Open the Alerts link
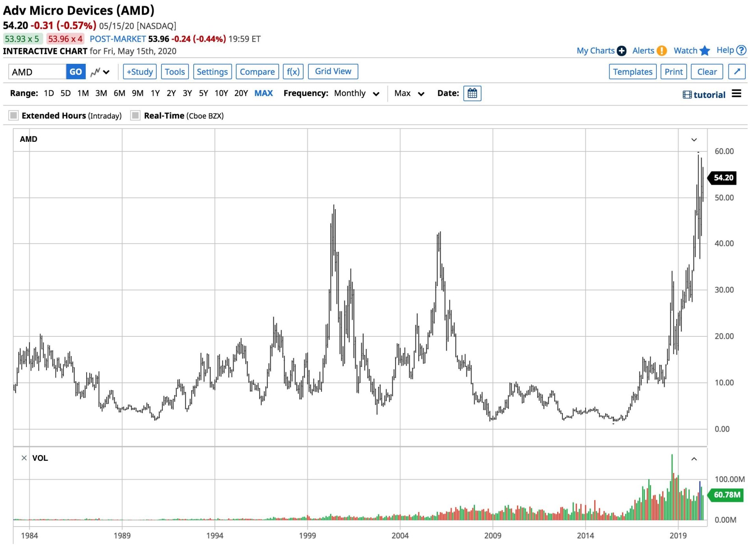The width and height of the screenshot is (756, 551). (x=643, y=51)
